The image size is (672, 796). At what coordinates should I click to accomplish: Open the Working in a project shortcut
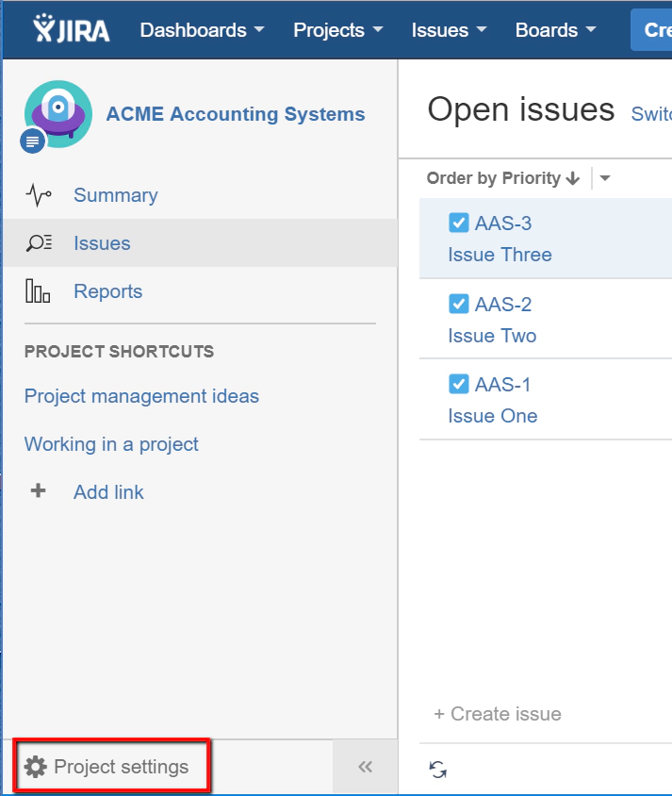point(111,444)
